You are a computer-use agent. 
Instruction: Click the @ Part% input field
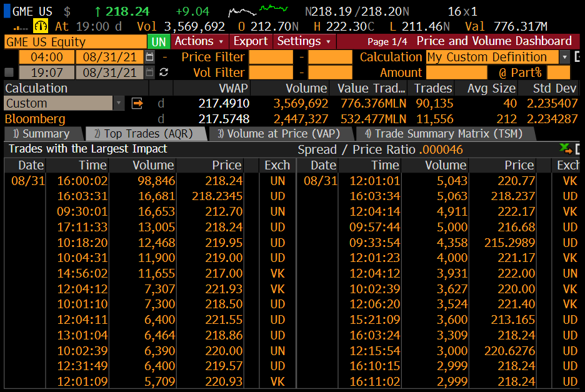point(559,73)
